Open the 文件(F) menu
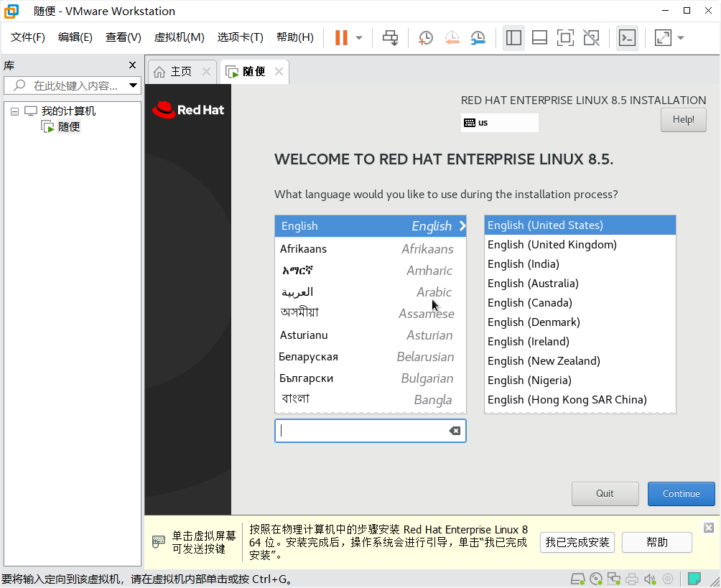Screen dimensions: 721x588 coord(28,37)
